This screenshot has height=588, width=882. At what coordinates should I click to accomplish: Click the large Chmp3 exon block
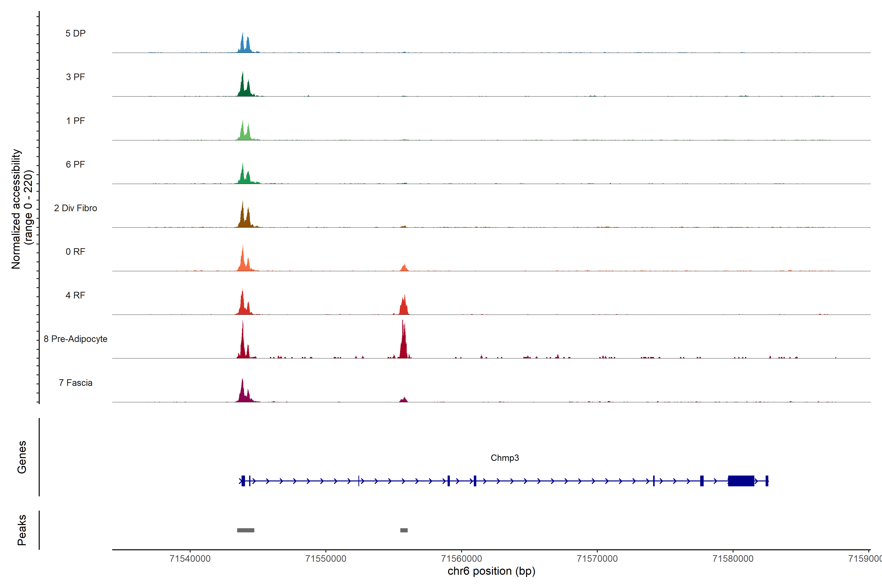click(741, 481)
